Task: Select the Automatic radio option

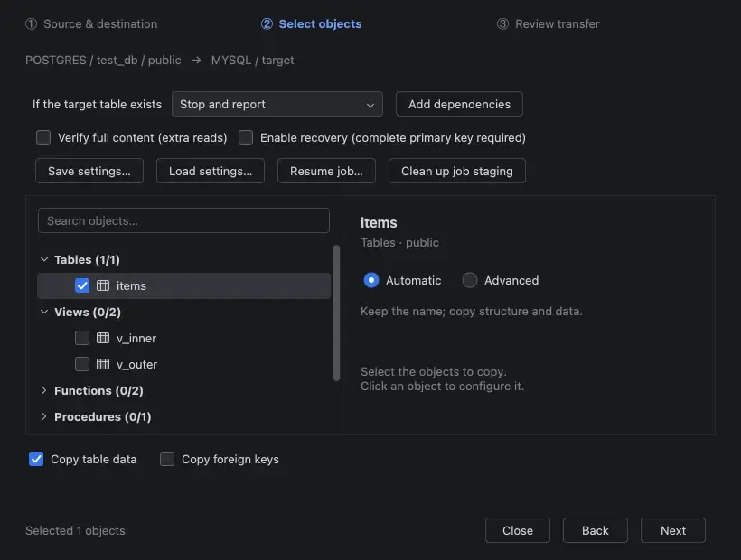Action: (371, 280)
